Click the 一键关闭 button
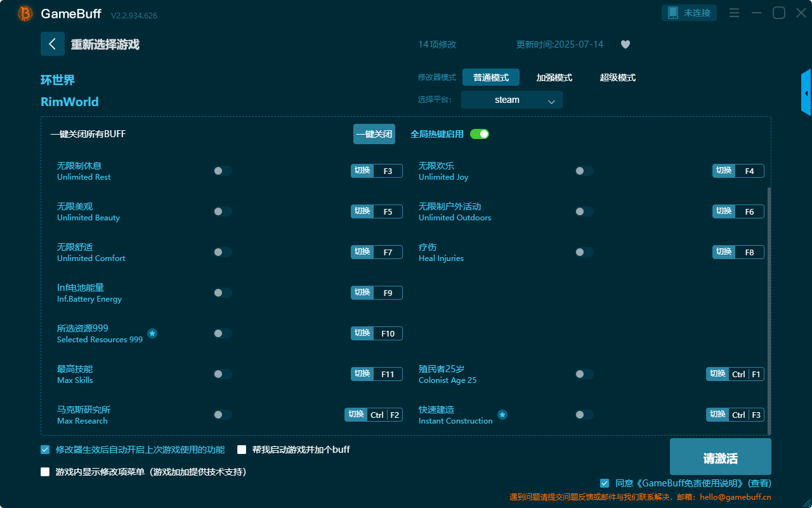Image resolution: width=812 pixels, height=508 pixels. point(374,134)
